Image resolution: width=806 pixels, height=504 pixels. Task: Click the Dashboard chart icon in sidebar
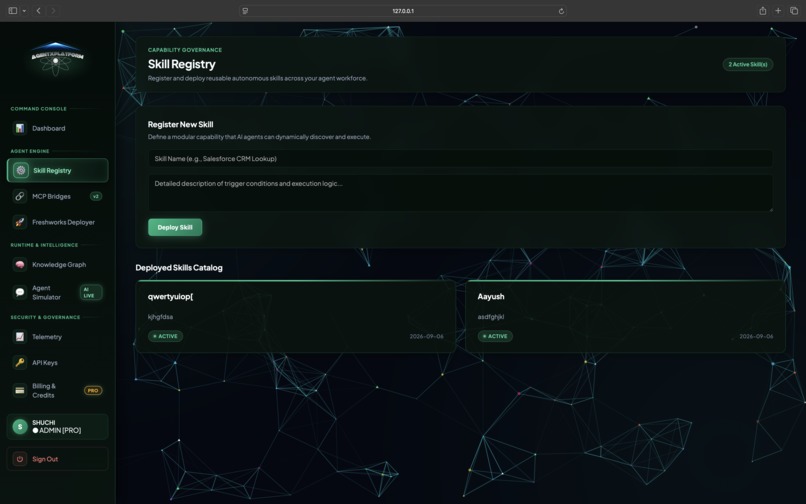[20, 128]
